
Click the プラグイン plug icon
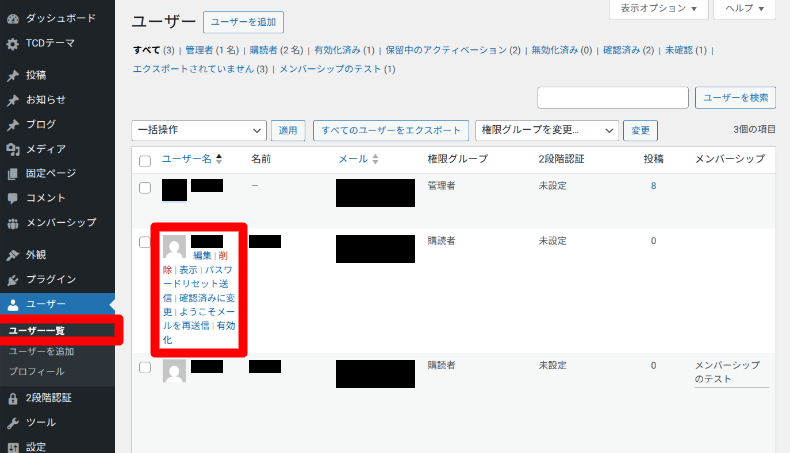[13, 280]
